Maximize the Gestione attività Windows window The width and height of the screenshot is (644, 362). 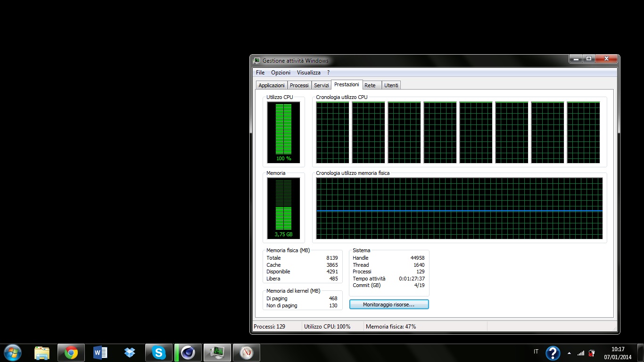pos(588,59)
